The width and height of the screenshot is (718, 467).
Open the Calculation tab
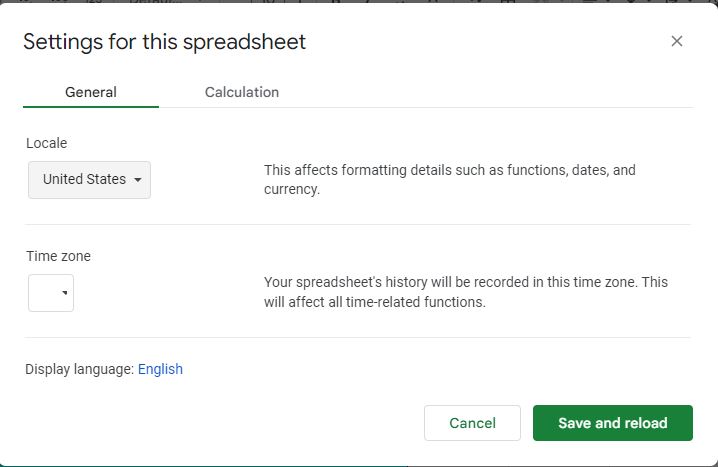[242, 92]
